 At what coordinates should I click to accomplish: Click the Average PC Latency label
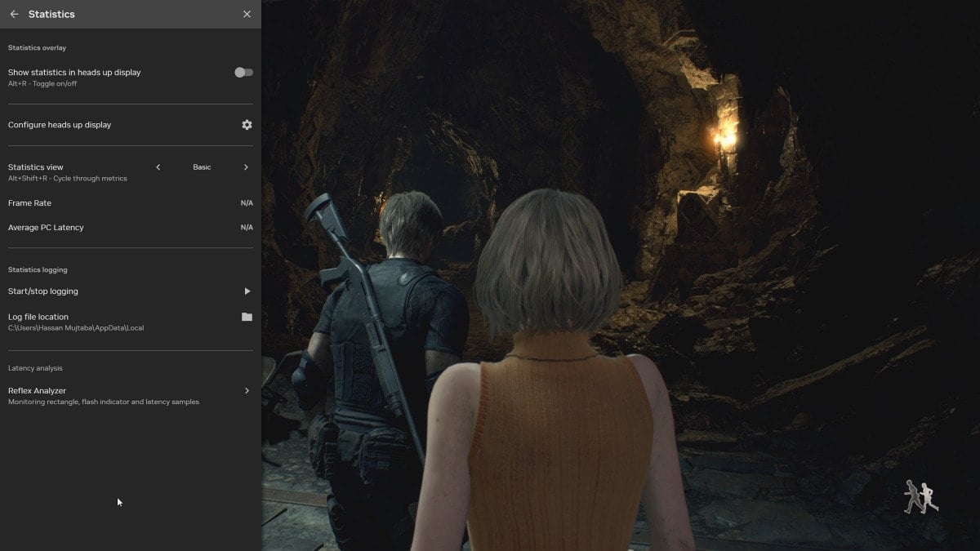pyautogui.click(x=46, y=228)
